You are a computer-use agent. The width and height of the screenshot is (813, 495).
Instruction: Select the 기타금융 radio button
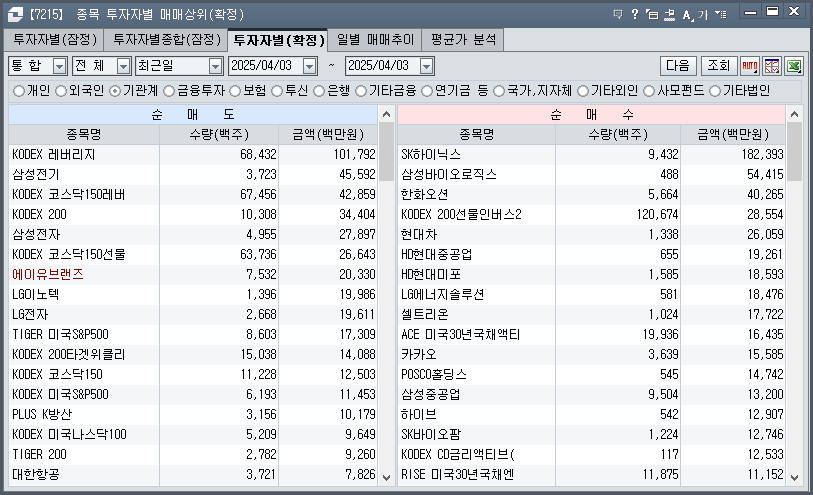click(361, 91)
